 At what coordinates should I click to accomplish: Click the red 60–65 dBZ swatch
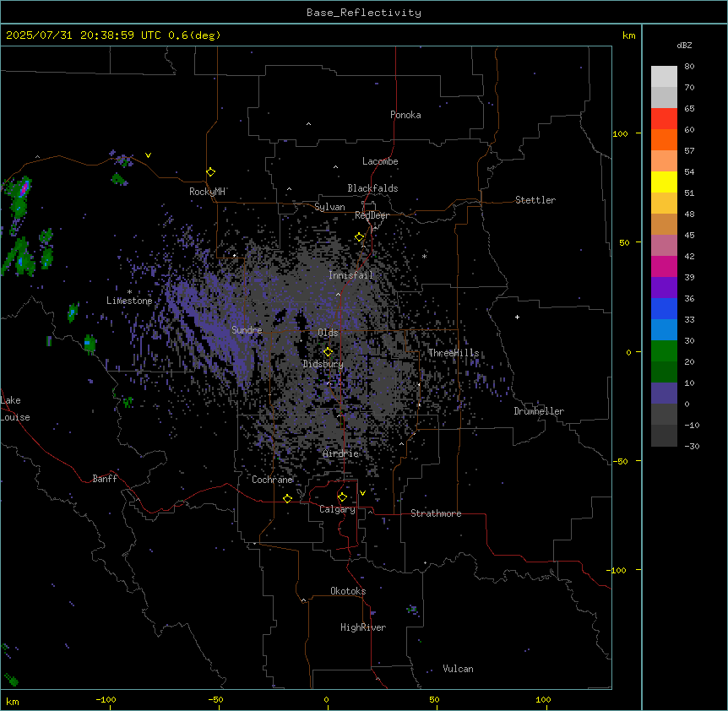pyautogui.click(x=664, y=119)
